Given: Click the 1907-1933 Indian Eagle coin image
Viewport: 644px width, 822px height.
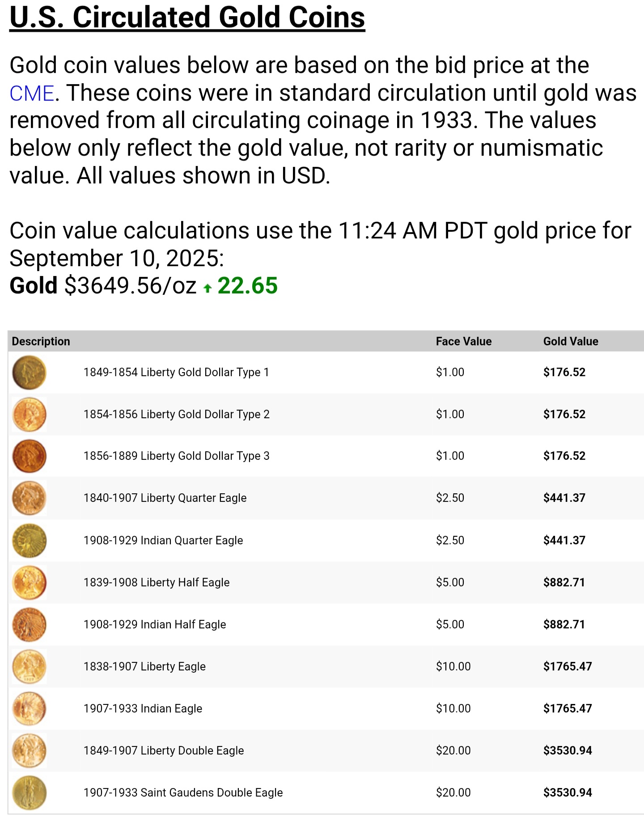Looking at the screenshot, I should [x=29, y=709].
